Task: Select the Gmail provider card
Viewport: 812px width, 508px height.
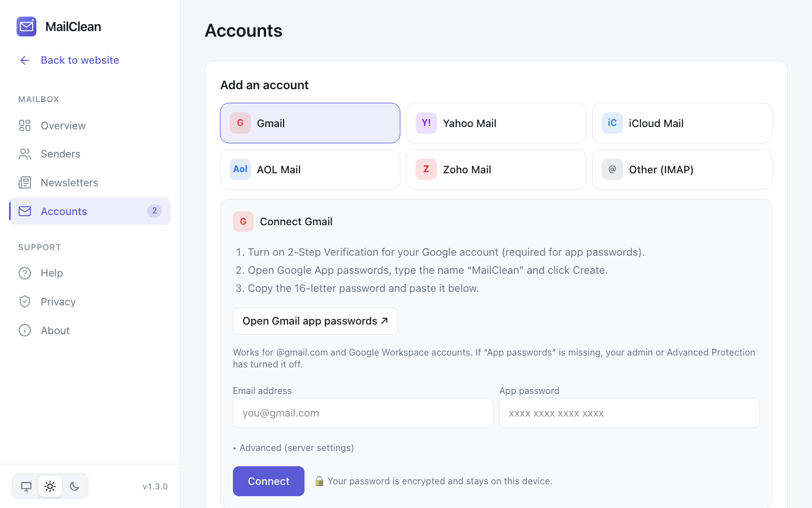Action: click(310, 123)
